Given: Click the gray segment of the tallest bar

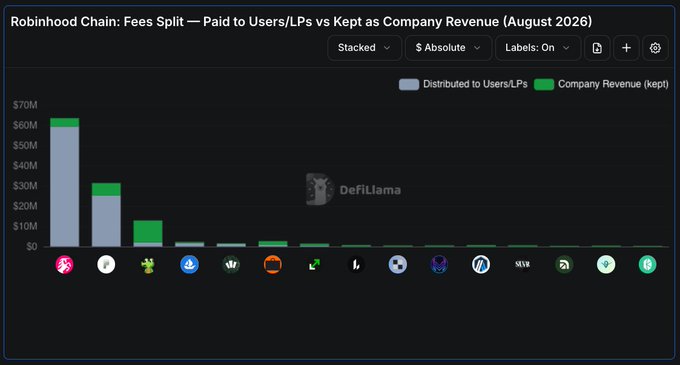Looking at the screenshot, I should tap(65, 186).
